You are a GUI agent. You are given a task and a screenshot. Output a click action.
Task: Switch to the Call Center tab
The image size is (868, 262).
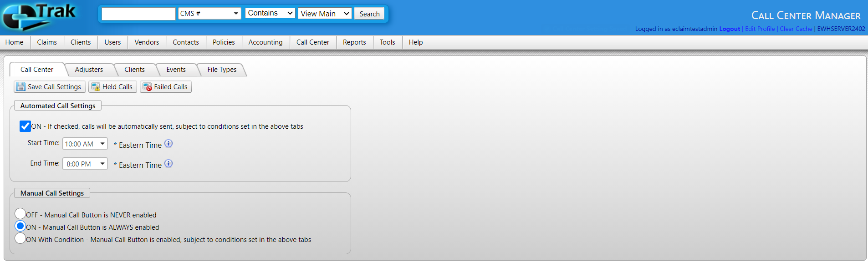[37, 70]
